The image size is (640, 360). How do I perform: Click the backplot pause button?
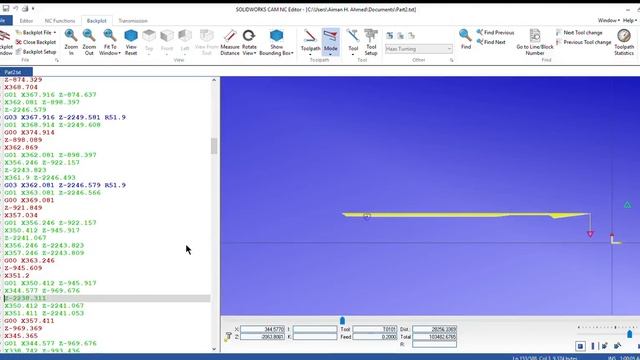[x=593, y=346]
